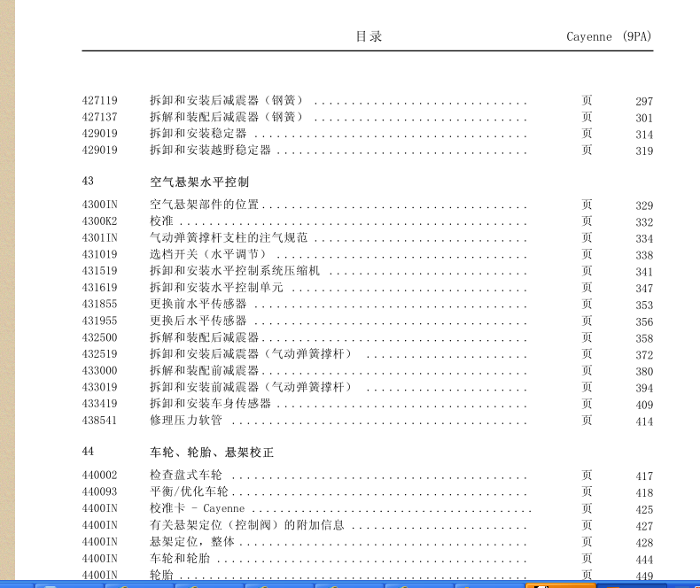Open entry '空气悬架部件的位置'

[204, 205]
